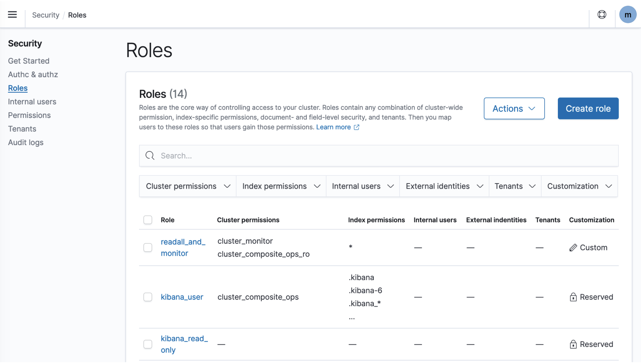Click the lock Reserved icon for kibana_user

573,297
